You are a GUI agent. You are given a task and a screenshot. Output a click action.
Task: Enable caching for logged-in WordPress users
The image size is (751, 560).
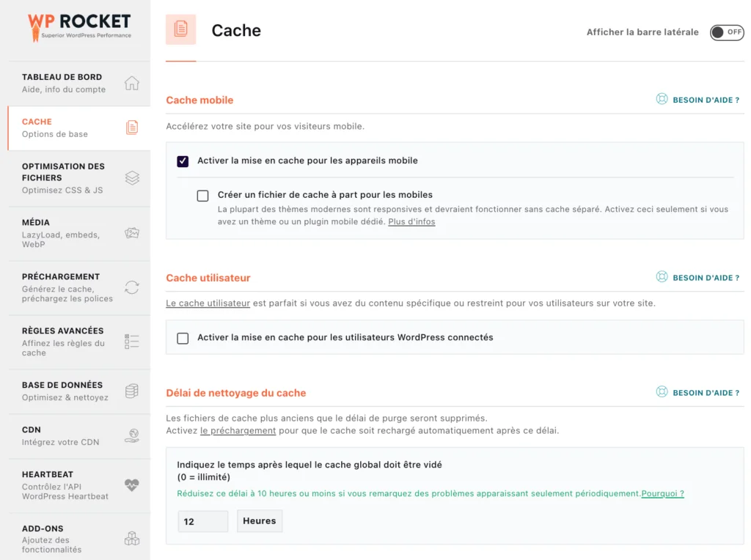[183, 337]
